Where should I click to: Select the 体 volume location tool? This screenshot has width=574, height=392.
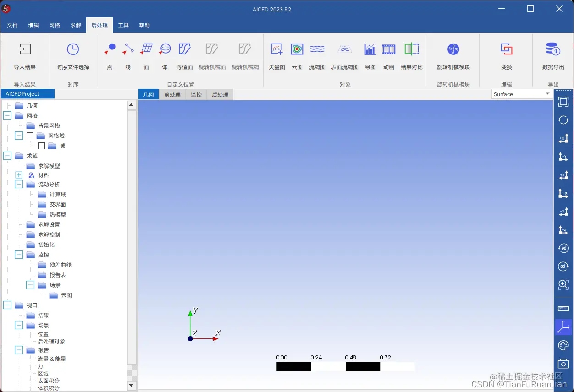tap(165, 49)
